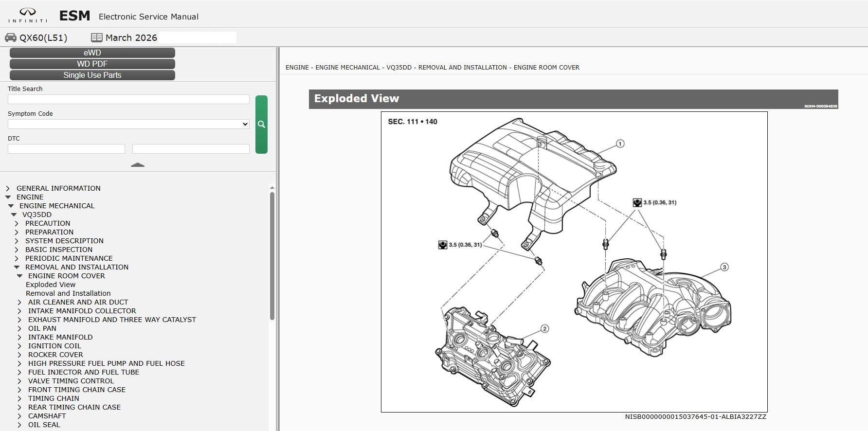Click the Infiniti logo
868x431 pixels.
tap(28, 16)
